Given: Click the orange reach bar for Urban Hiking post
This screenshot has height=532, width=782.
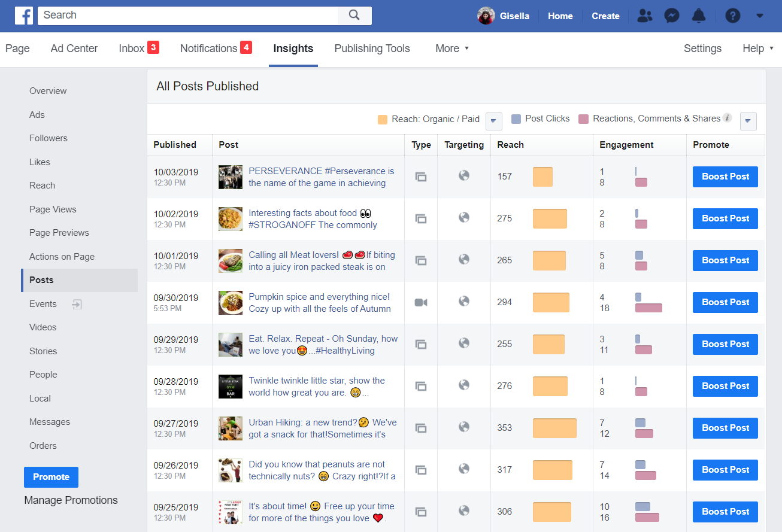Looking at the screenshot, I should click(554, 428).
